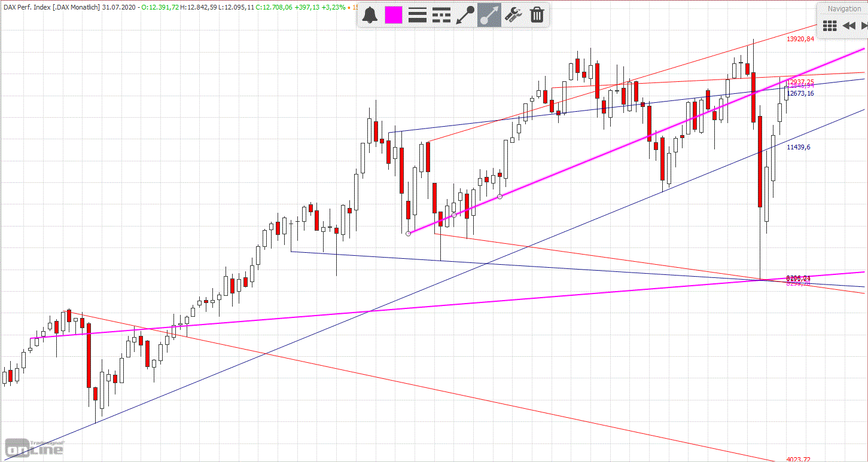Open the grid icon in Navigation panel
Image resolution: width=868 pixels, height=462 pixels.
[830, 26]
